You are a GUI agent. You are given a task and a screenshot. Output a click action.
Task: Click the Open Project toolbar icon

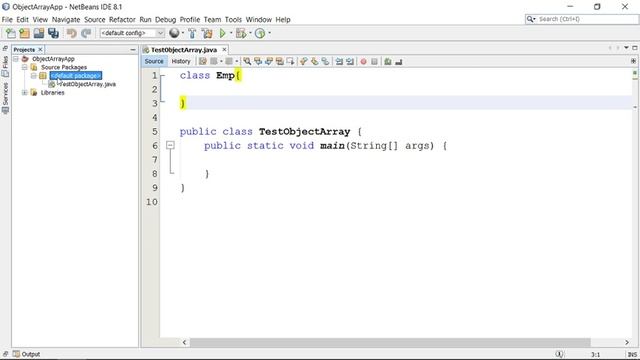click(39, 33)
